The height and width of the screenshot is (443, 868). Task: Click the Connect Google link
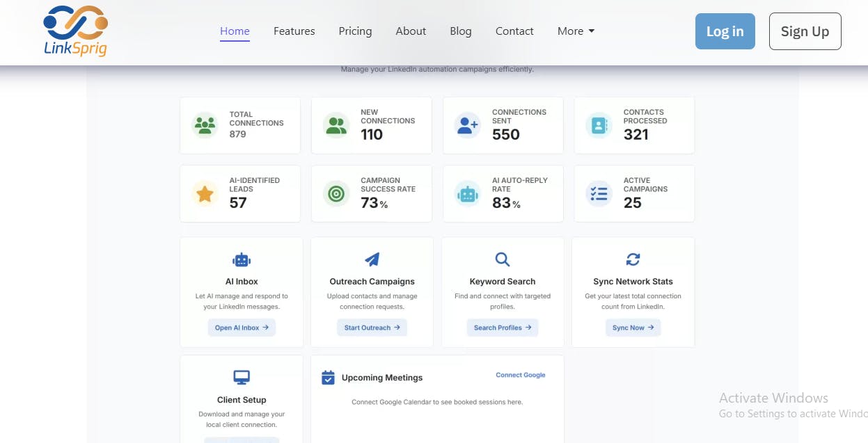520,375
